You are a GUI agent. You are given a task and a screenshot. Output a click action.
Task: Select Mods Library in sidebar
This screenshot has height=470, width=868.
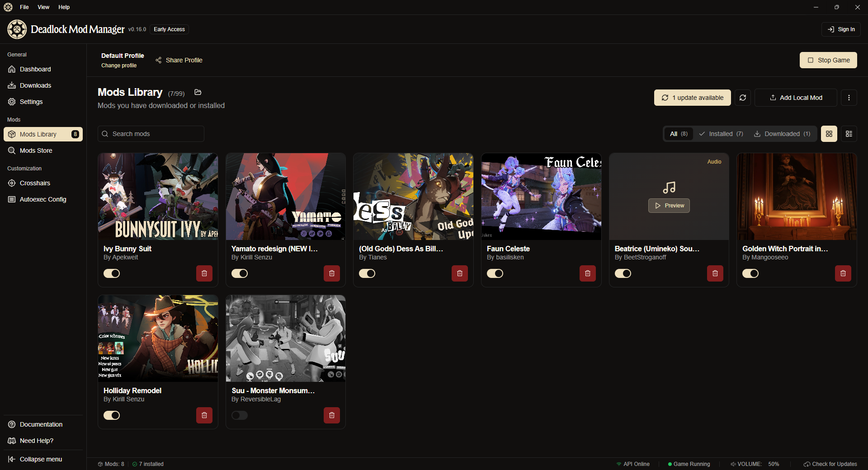43,134
